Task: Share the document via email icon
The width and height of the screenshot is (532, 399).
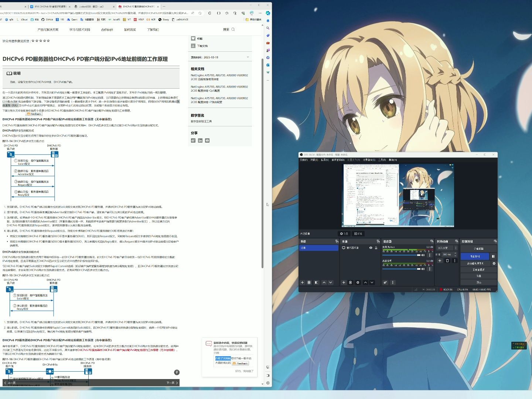Action: (207, 140)
